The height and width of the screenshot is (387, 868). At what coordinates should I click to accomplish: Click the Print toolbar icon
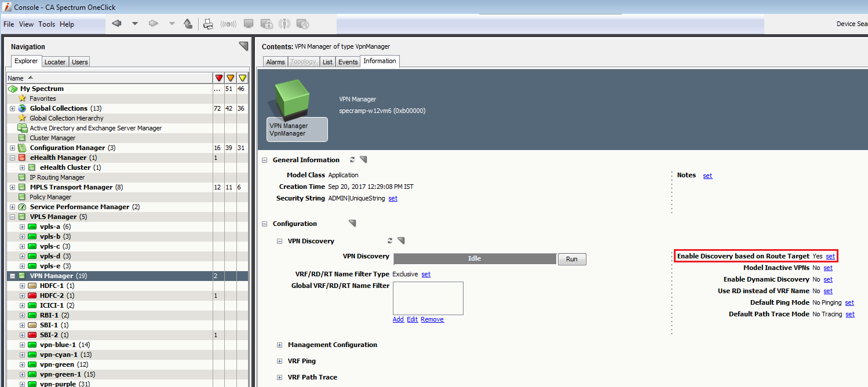point(209,24)
